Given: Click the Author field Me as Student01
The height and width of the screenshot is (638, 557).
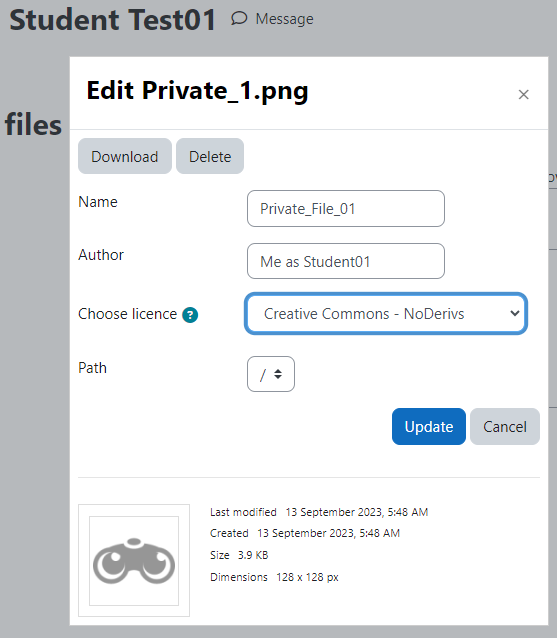Looking at the screenshot, I should [x=346, y=261].
